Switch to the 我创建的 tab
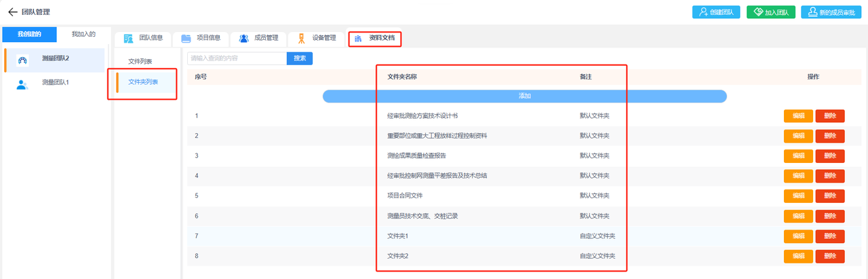The height and width of the screenshot is (279, 868). pos(29,34)
